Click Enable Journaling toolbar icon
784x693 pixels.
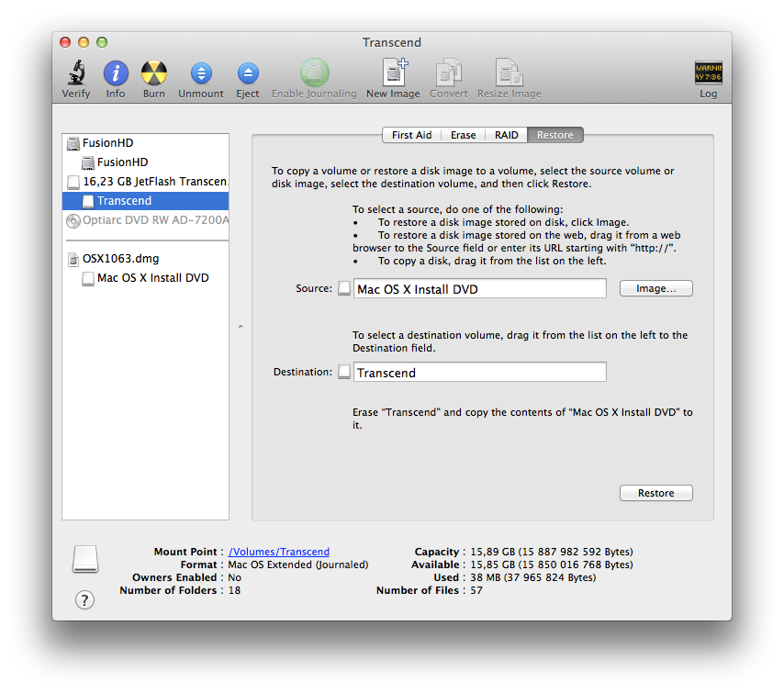coord(314,73)
